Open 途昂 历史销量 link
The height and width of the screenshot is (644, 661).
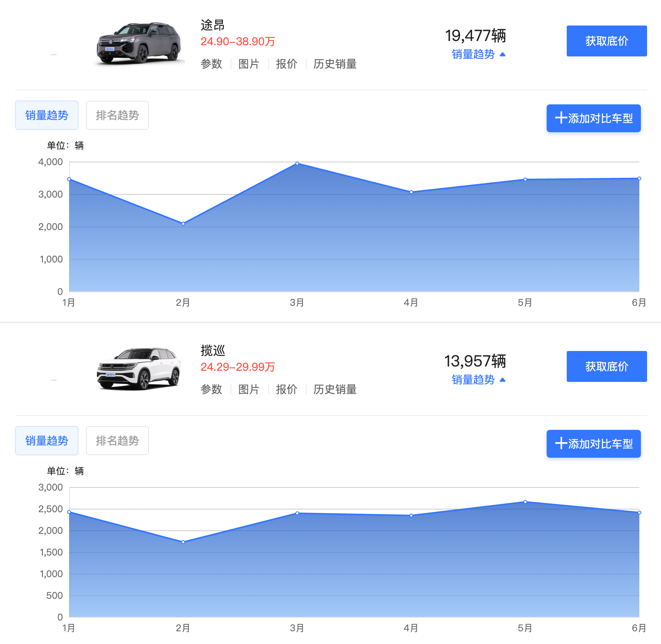(335, 64)
